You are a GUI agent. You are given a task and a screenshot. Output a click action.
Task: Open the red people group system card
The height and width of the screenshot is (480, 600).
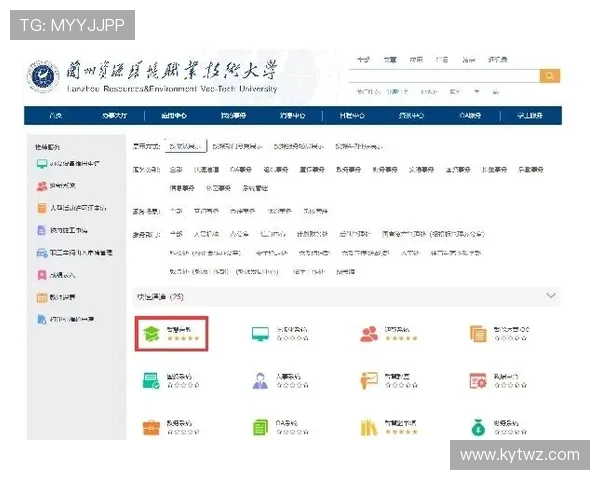[388, 333]
